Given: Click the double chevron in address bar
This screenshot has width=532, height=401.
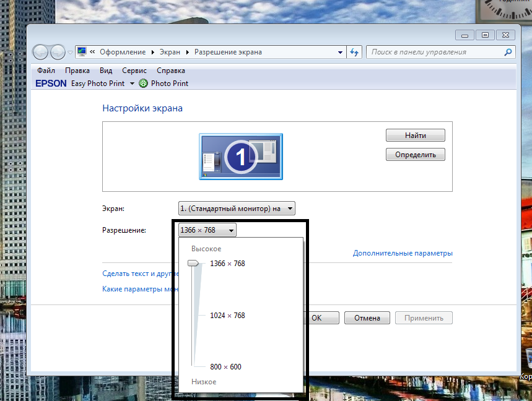Looking at the screenshot, I should (92, 52).
